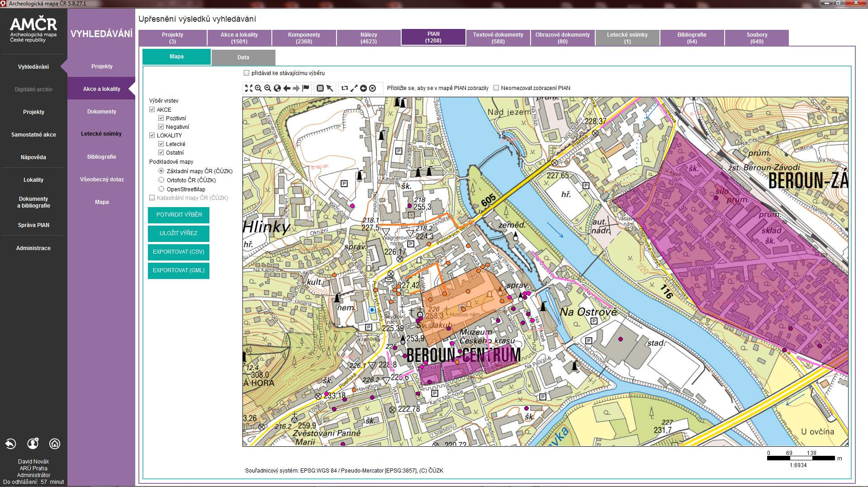Open Vyhledávání in main sidebar
The width and height of the screenshot is (868, 487).
point(33,67)
